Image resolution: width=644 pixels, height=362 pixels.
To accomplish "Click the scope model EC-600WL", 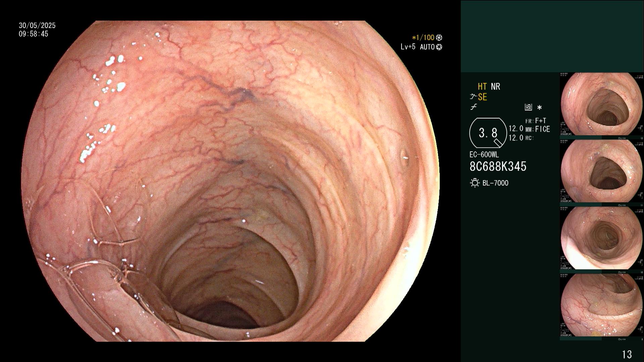I will (x=484, y=155).
